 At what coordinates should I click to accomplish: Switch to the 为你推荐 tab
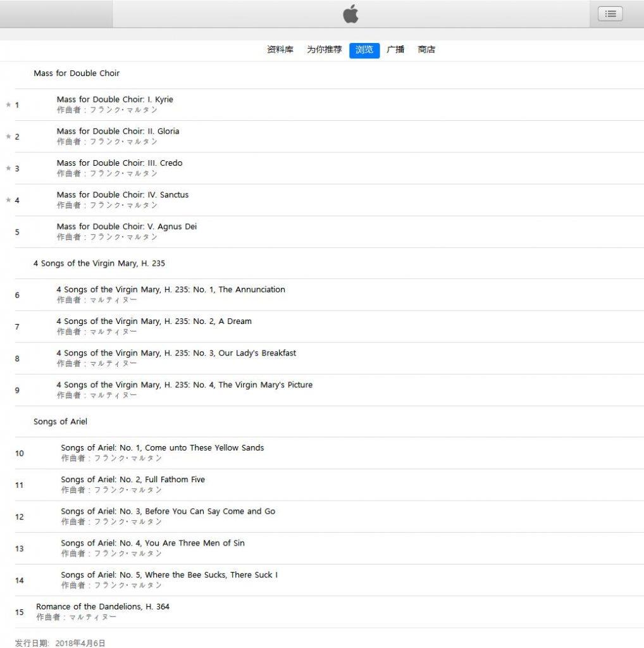pos(325,49)
